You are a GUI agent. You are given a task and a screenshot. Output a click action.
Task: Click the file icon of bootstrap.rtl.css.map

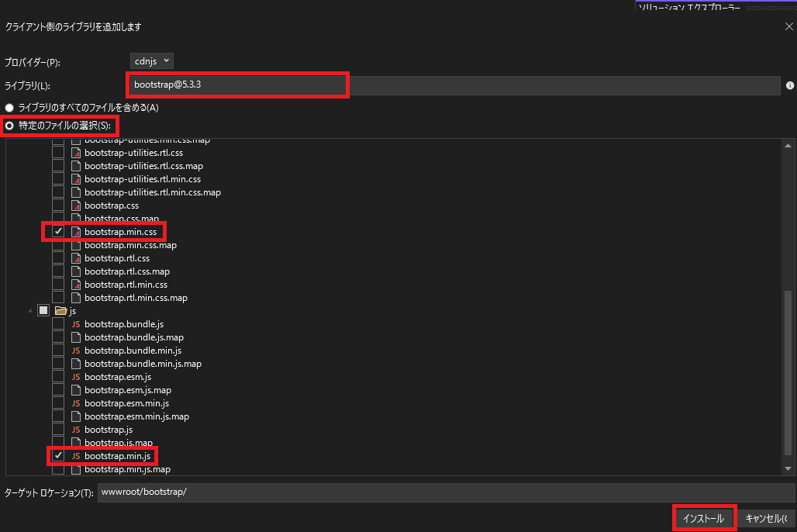76,271
